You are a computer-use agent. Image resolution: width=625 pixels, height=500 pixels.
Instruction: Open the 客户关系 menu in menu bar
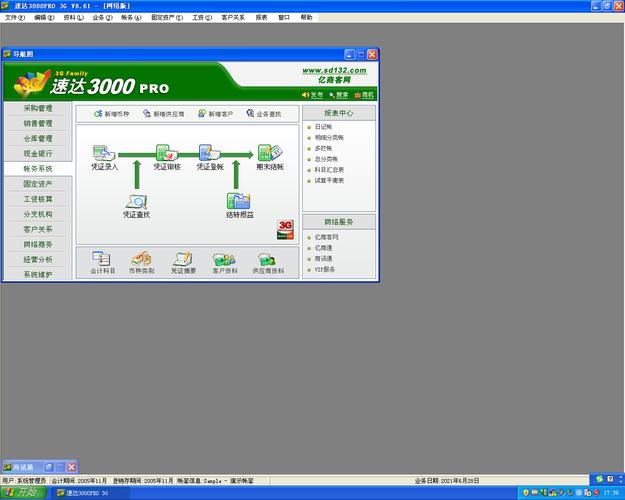click(x=233, y=18)
